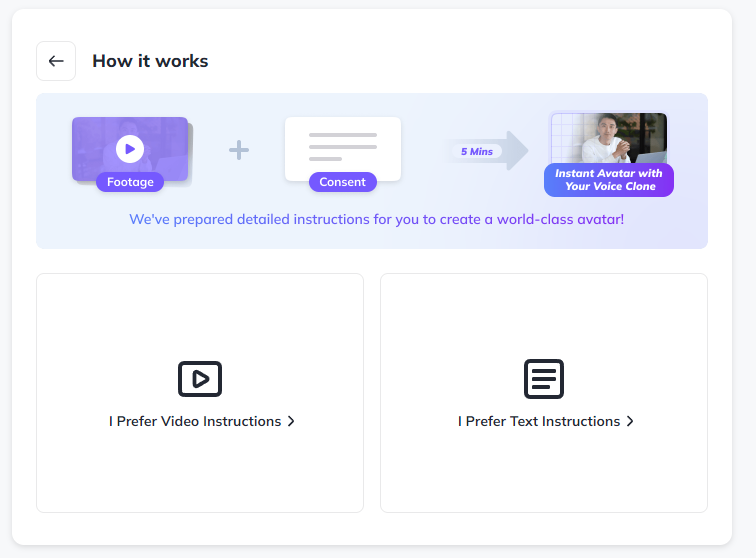
Task: Click the 5 Mins arrow label
Action: point(477,151)
